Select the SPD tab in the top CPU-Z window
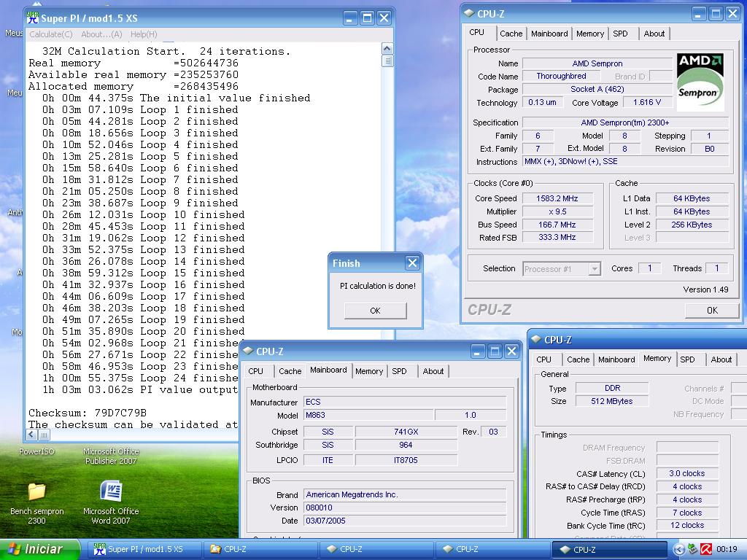Image resolution: width=747 pixels, height=560 pixels. click(620, 34)
